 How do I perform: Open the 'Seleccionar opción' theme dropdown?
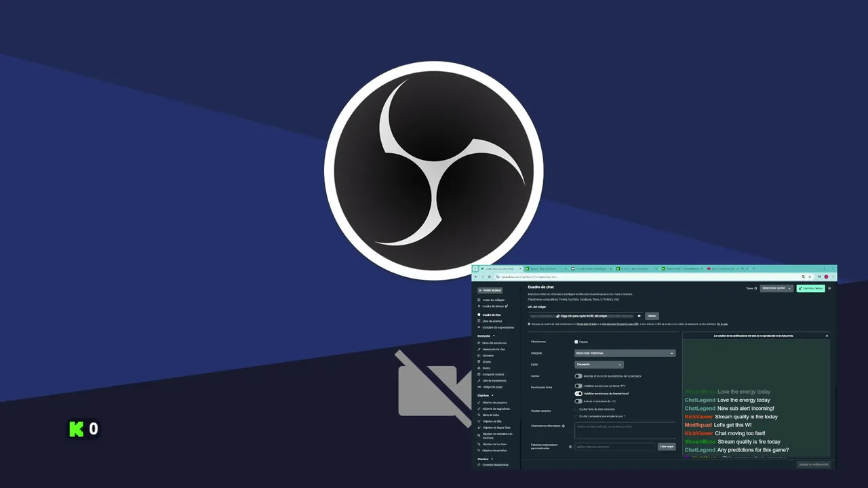(776, 288)
